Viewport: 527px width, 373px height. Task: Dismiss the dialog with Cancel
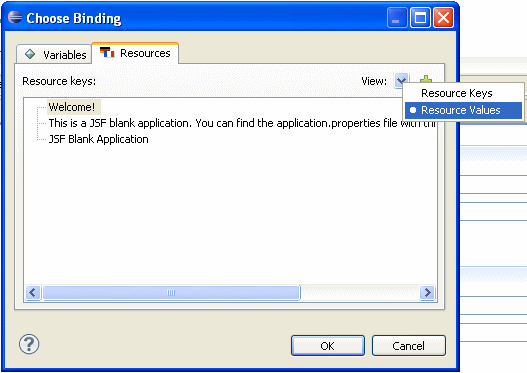coord(408,345)
